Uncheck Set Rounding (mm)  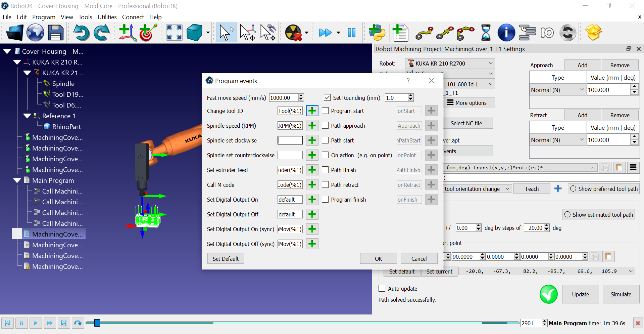pyautogui.click(x=327, y=97)
